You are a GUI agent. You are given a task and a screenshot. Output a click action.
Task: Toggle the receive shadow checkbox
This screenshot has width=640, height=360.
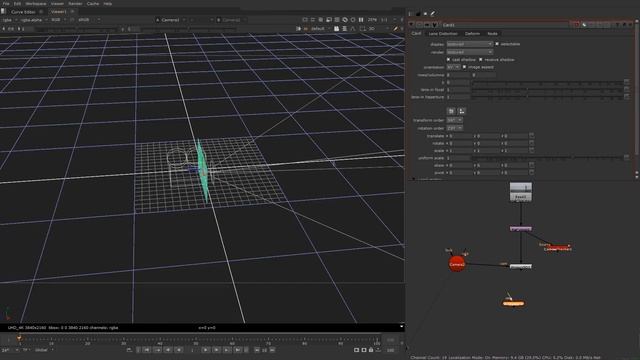point(481,60)
